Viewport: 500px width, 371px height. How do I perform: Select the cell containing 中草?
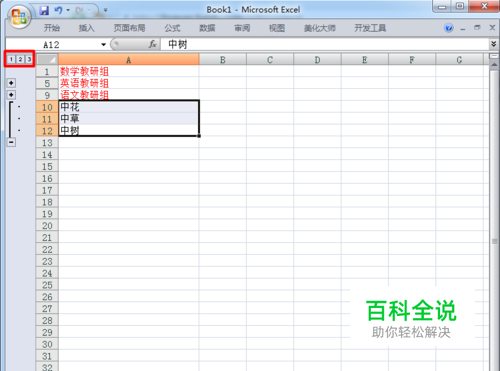click(x=129, y=119)
